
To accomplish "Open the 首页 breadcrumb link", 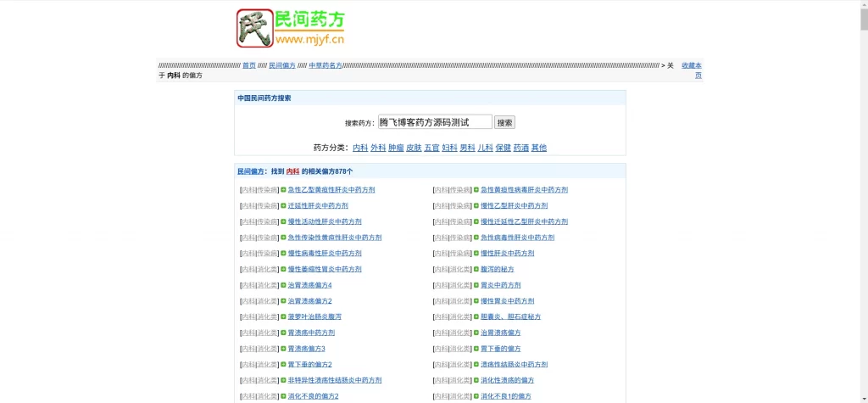I will (x=248, y=65).
